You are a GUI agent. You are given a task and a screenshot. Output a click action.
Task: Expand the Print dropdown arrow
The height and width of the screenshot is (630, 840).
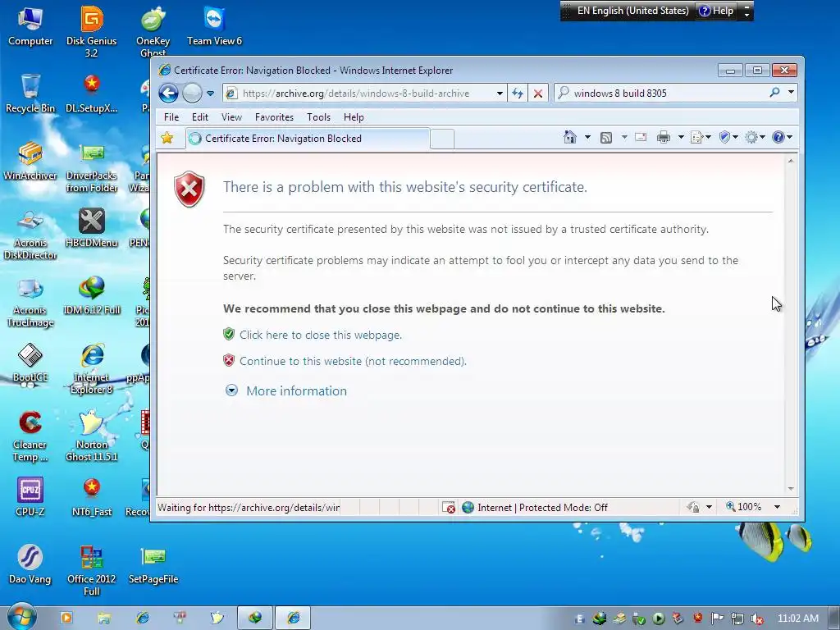pos(681,138)
